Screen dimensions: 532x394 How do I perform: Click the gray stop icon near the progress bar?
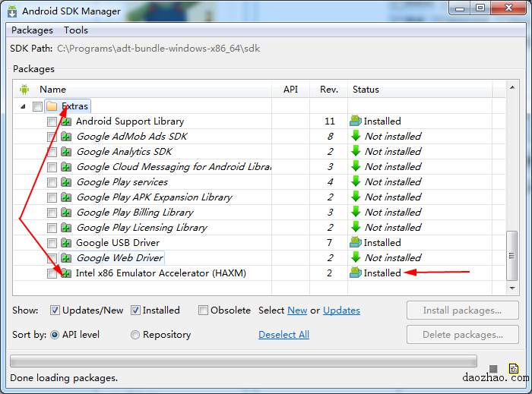493,369
